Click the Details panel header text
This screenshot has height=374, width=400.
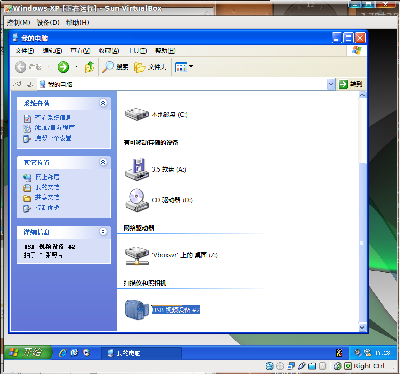tap(36, 232)
